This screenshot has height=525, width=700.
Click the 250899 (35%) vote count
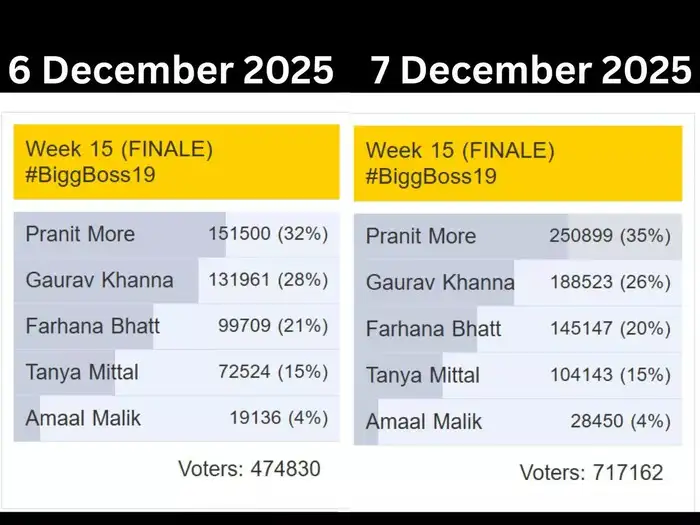click(609, 236)
